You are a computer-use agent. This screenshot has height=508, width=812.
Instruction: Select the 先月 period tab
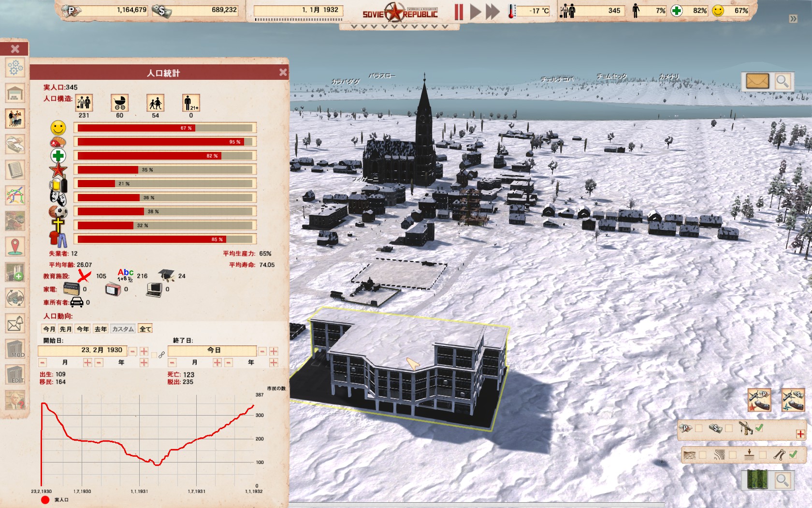point(66,329)
